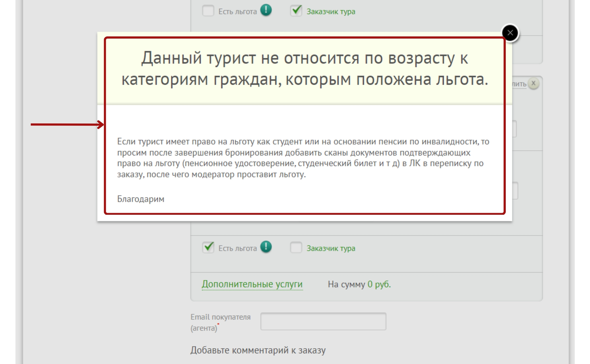This screenshot has height=364, width=590.
Task: Click the info icon beside the unchecked 'Есть льгота'
Action: click(x=266, y=10)
